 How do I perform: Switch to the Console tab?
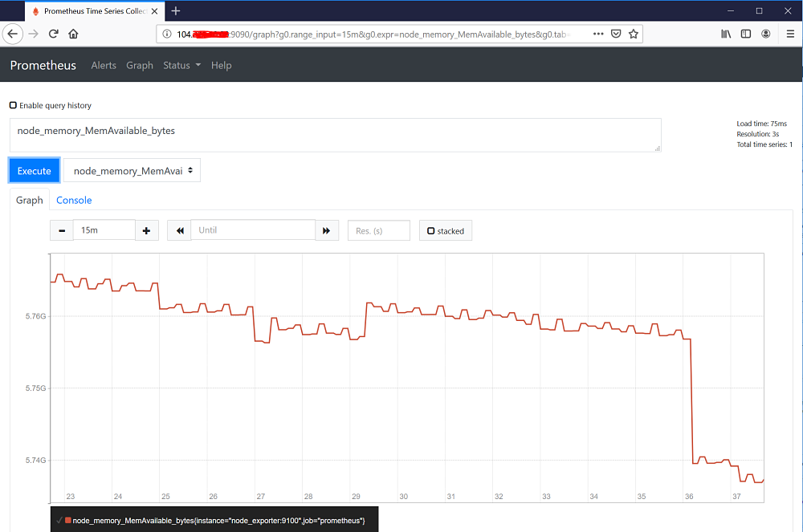point(74,200)
